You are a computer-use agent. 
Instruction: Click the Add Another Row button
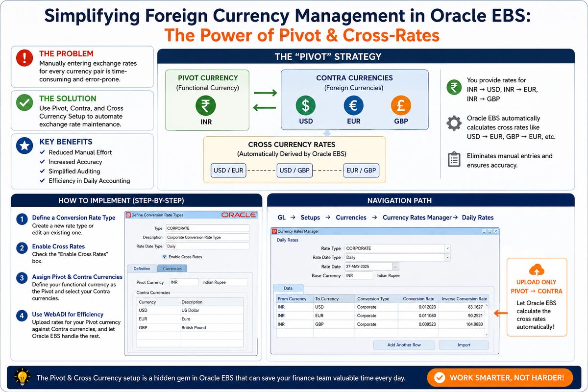point(404,345)
